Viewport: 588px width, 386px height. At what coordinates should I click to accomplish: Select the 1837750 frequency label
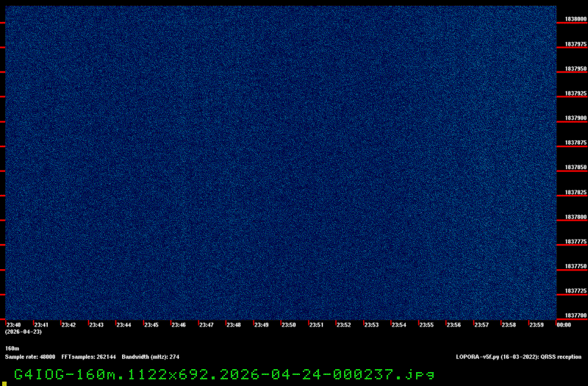576,267
